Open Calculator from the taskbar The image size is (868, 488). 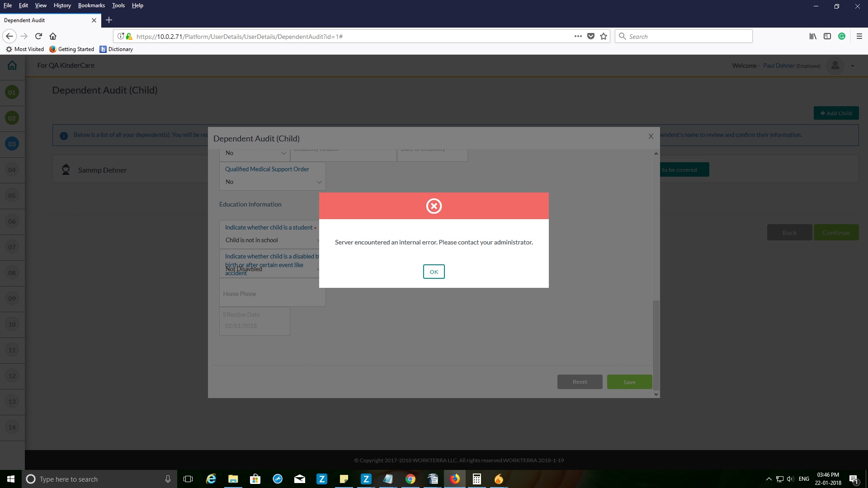point(476,479)
